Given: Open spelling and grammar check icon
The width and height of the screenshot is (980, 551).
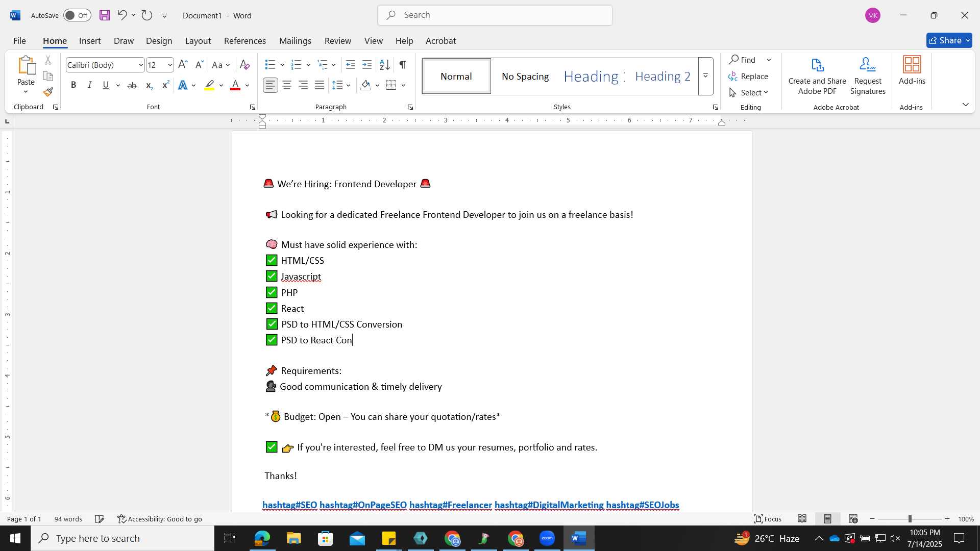Looking at the screenshot, I should (x=100, y=519).
